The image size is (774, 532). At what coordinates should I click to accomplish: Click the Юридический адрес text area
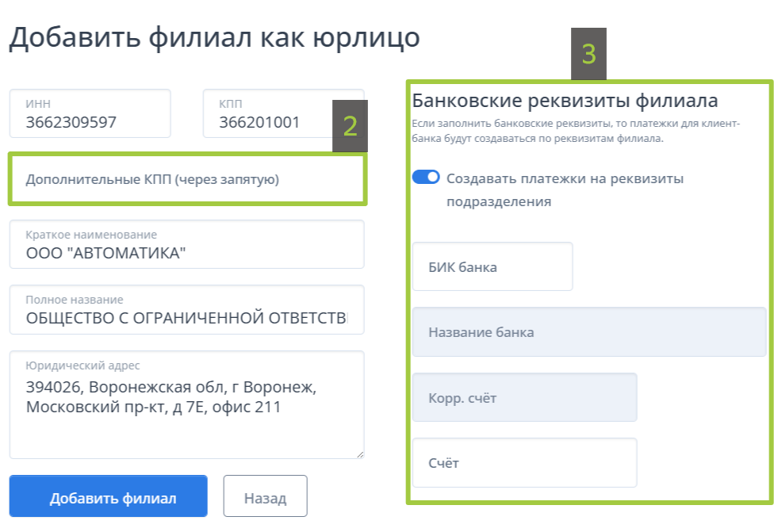click(x=187, y=404)
